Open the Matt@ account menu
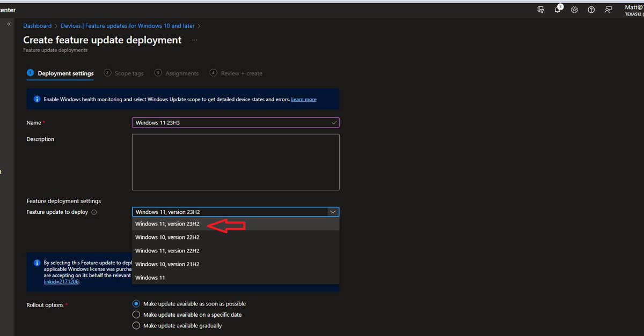 634,10
